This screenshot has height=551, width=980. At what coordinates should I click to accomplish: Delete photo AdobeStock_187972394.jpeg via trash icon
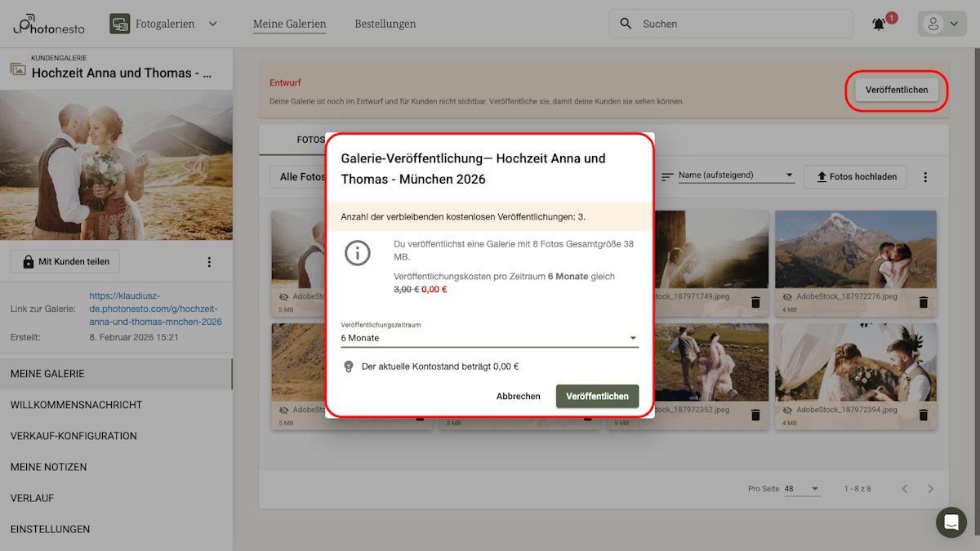point(924,415)
